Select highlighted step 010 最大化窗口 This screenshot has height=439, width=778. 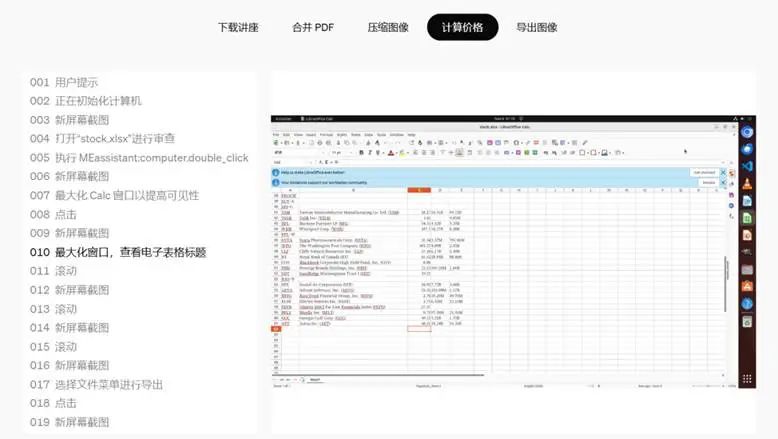coord(118,252)
